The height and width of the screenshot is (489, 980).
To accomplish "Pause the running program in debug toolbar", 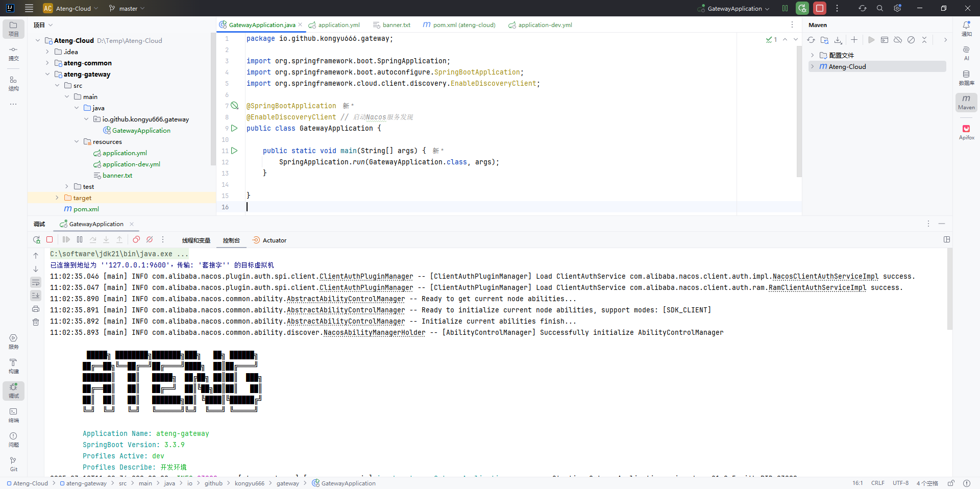I will pyautogui.click(x=80, y=239).
